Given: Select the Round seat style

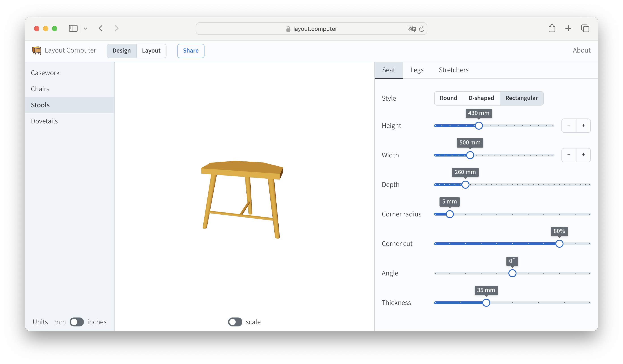Looking at the screenshot, I should tap(448, 98).
